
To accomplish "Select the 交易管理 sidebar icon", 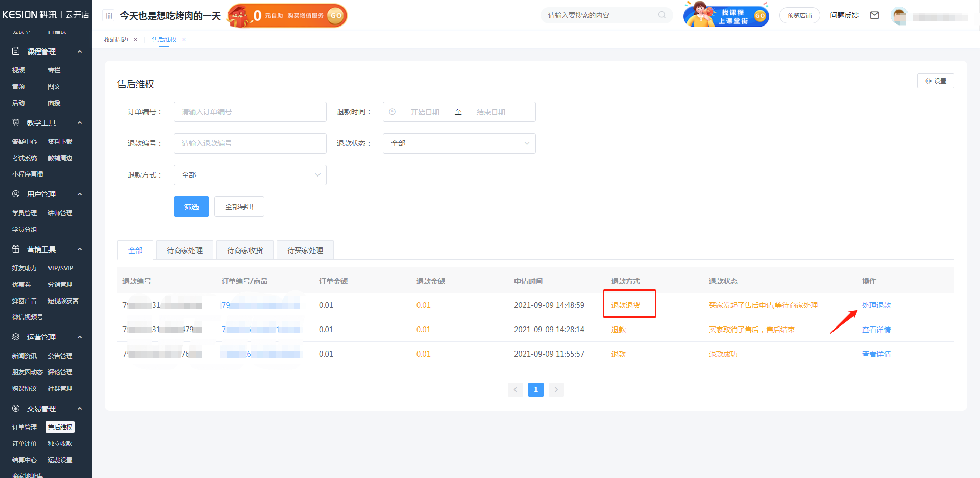I will tap(15, 408).
